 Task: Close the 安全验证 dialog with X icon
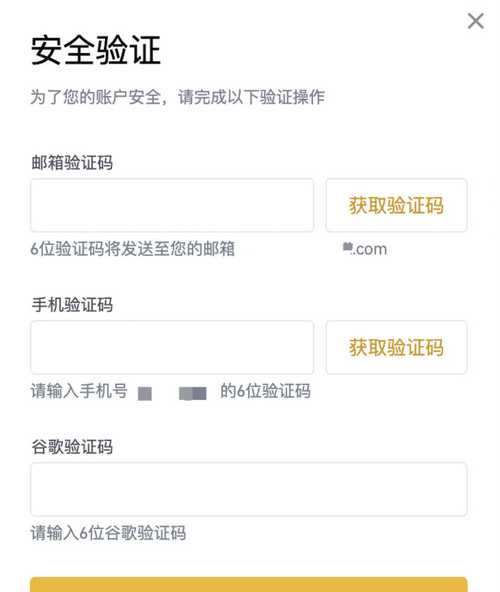(x=475, y=21)
